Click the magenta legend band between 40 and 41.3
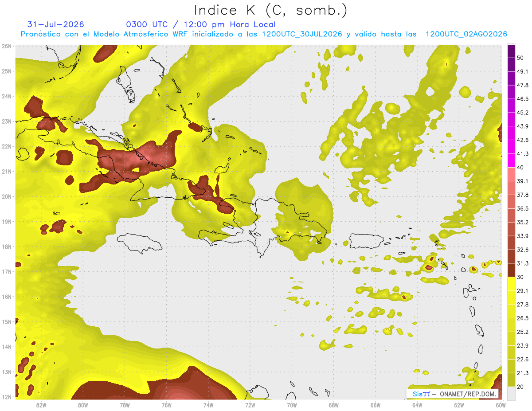 point(511,160)
